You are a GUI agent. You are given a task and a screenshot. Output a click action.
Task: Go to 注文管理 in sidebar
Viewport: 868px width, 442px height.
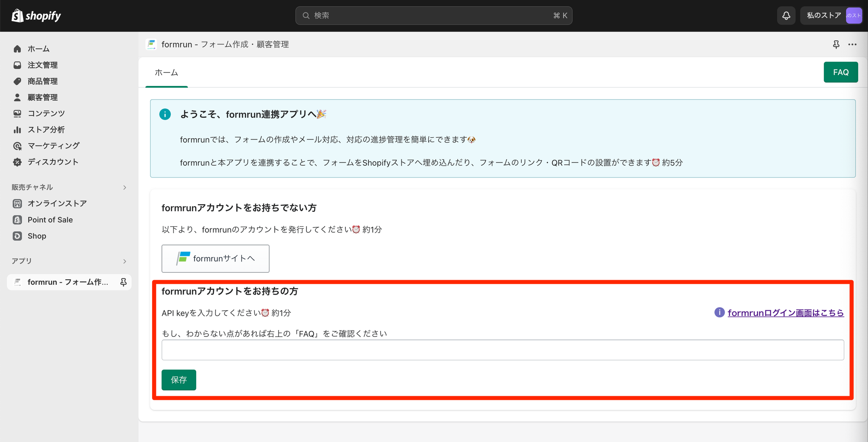(x=42, y=65)
